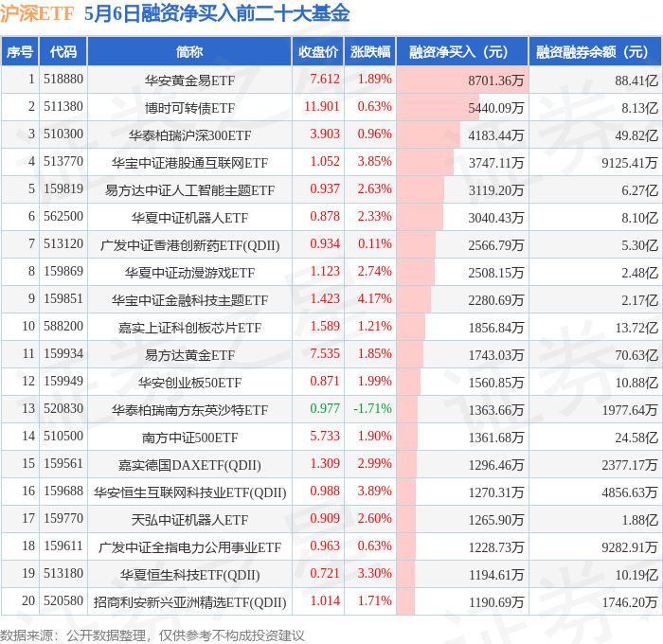The height and width of the screenshot is (644, 663).
Task: Select fund name 华泰柏瑞沪深300ETF
Action: coord(189,135)
